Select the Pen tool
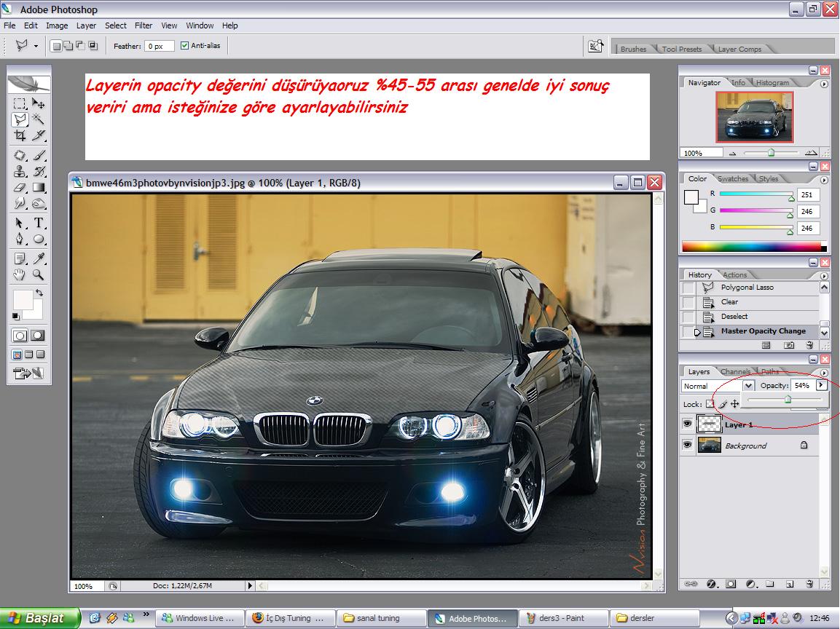Viewport: 840px width, 629px height. click(20, 239)
